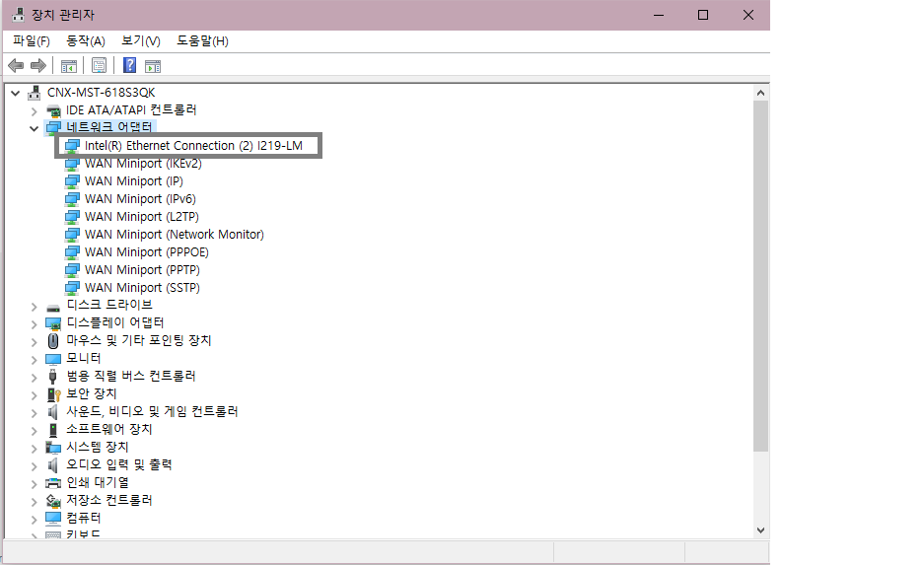Viewport: 924px width, 565px height.
Task: Close the 장치 관리자 window
Action: click(748, 15)
